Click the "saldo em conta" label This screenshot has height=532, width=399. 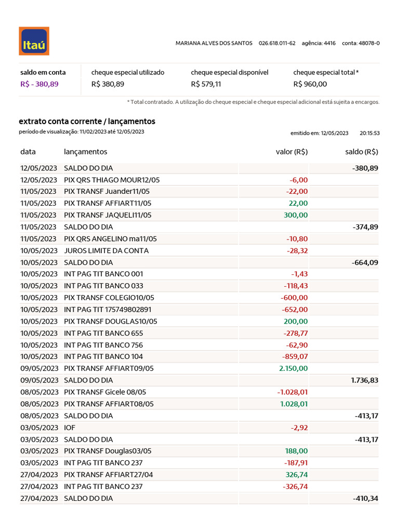[43, 73]
